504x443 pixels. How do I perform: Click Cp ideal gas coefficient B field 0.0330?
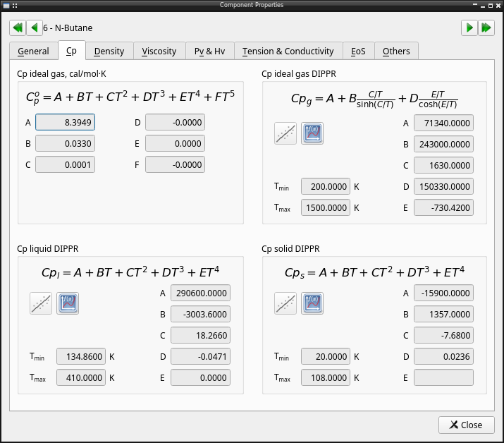tap(66, 143)
